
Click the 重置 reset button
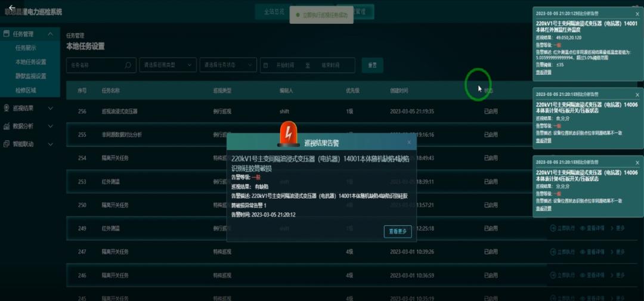(x=373, y=66)
